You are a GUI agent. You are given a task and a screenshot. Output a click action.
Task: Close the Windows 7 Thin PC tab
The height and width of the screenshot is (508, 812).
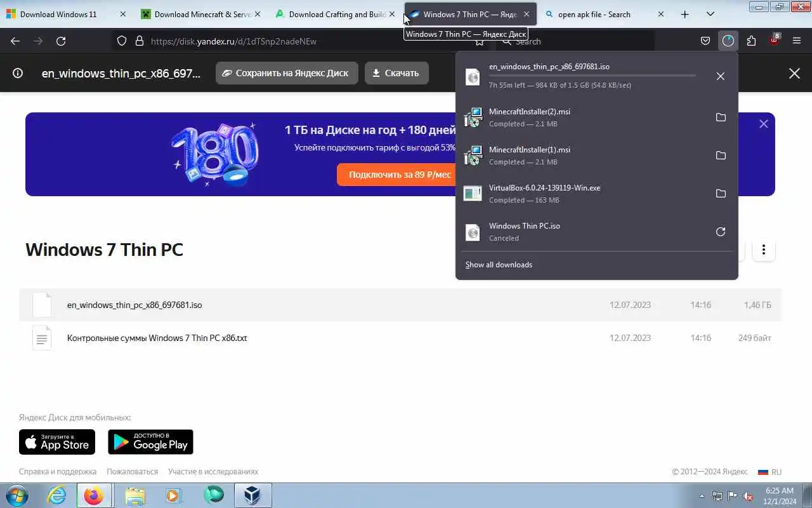pyautogui.click(x=526, y=14)
